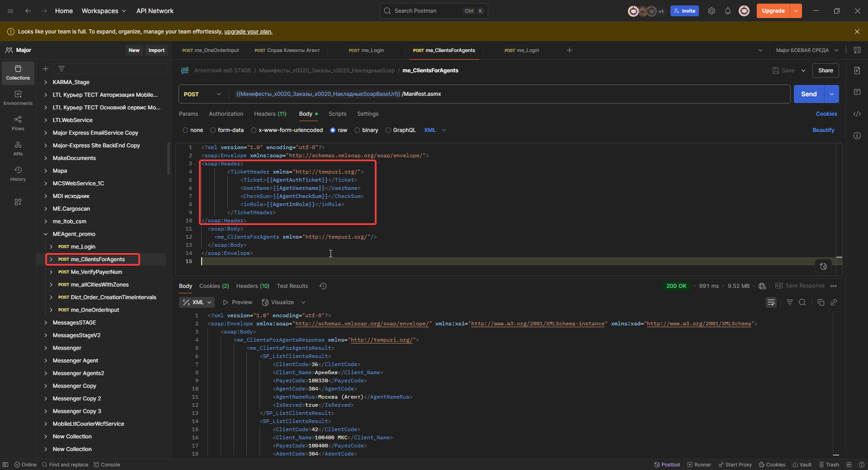Open the Trash from status bar

point(829,465)
